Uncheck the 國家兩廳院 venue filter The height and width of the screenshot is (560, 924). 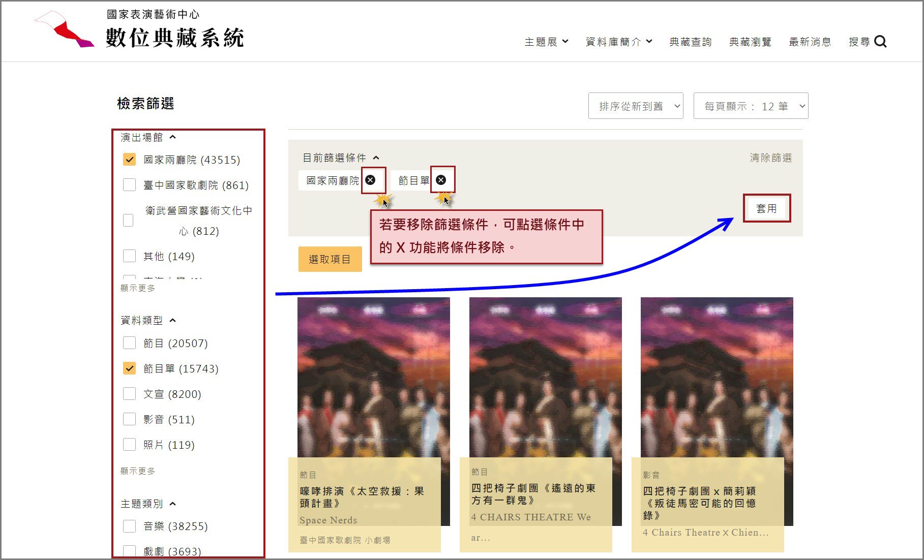pyautogui.click(x=129, y=159)
